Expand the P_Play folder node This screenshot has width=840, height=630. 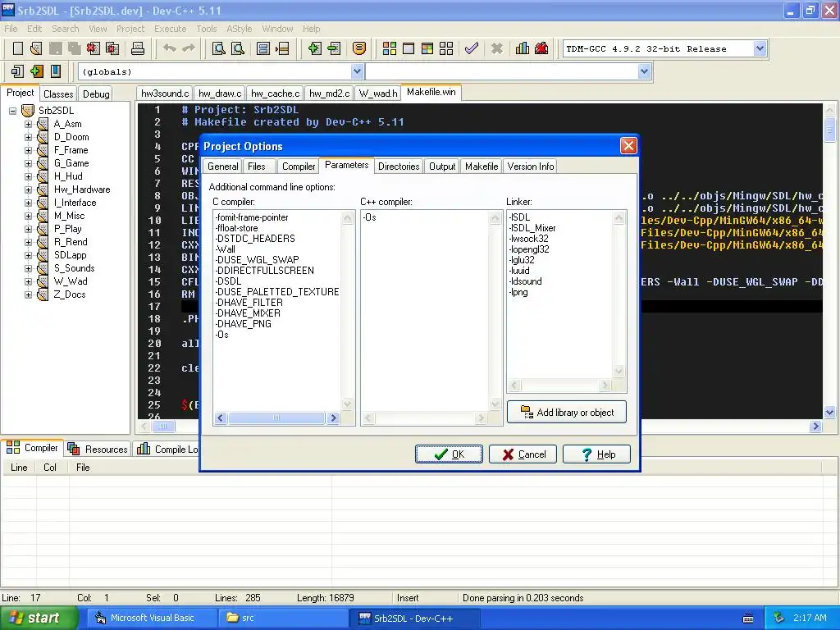pos(28,230)
